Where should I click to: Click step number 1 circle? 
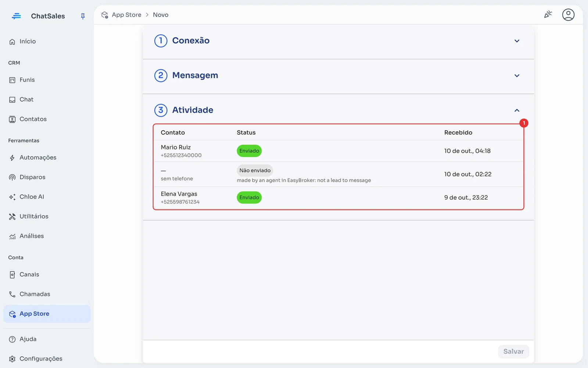(x=161, y=41)
